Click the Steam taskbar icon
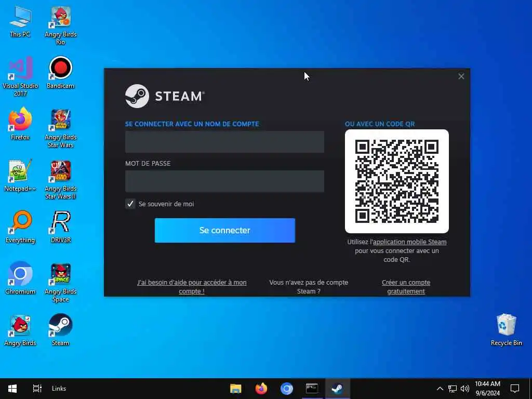 (337, 389)
